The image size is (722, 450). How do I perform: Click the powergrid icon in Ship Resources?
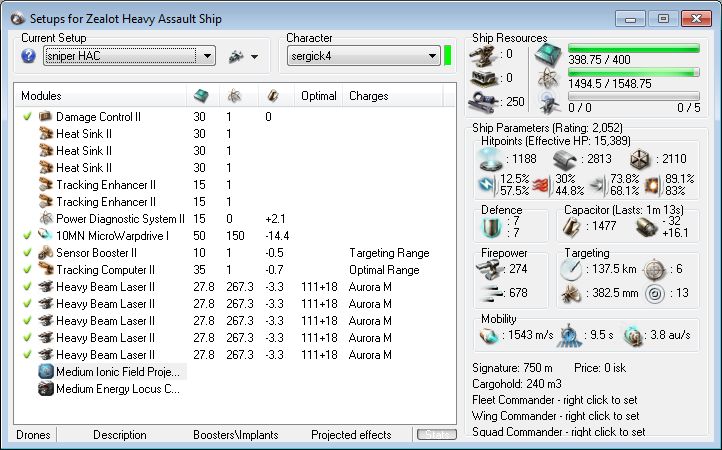[548, 78]
